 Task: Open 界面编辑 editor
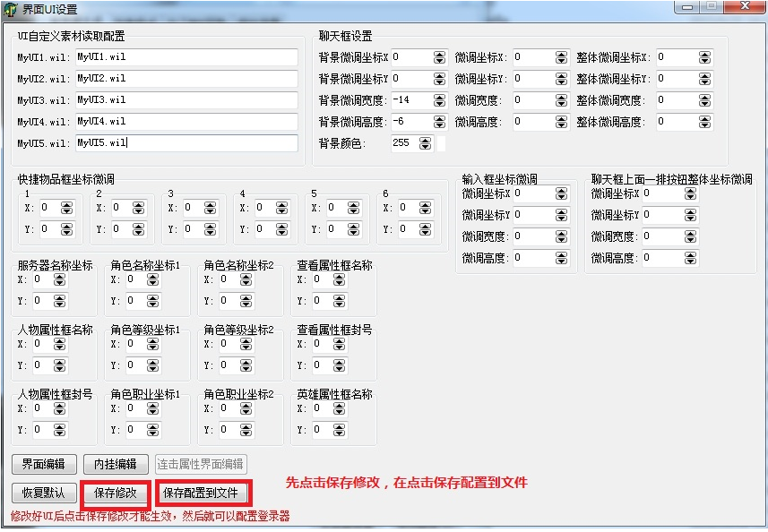coord(44,464)
